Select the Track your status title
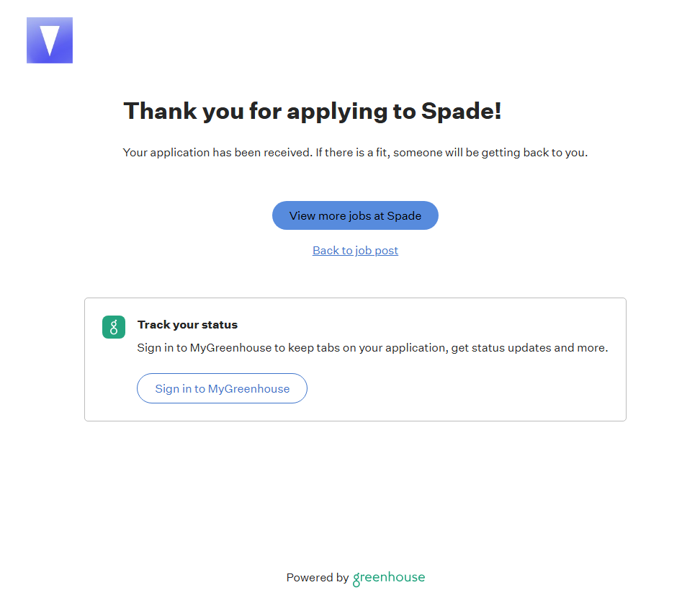 click(187, 325)
